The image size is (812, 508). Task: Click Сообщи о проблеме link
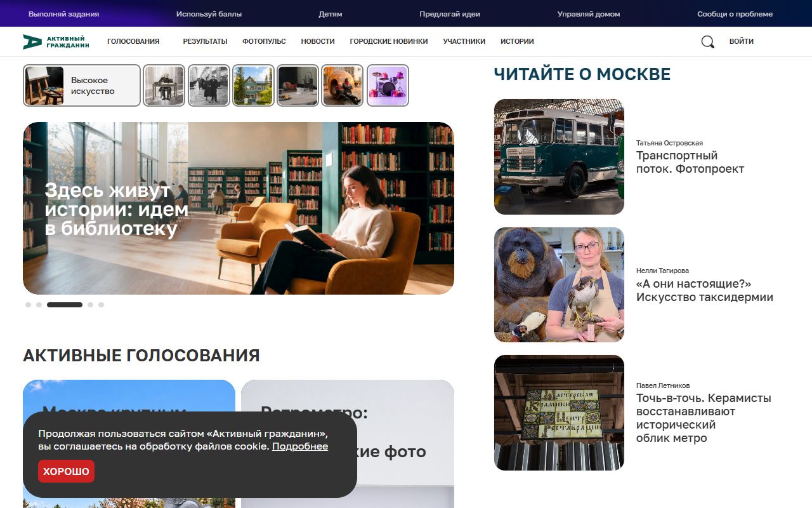tap(735, 14)
